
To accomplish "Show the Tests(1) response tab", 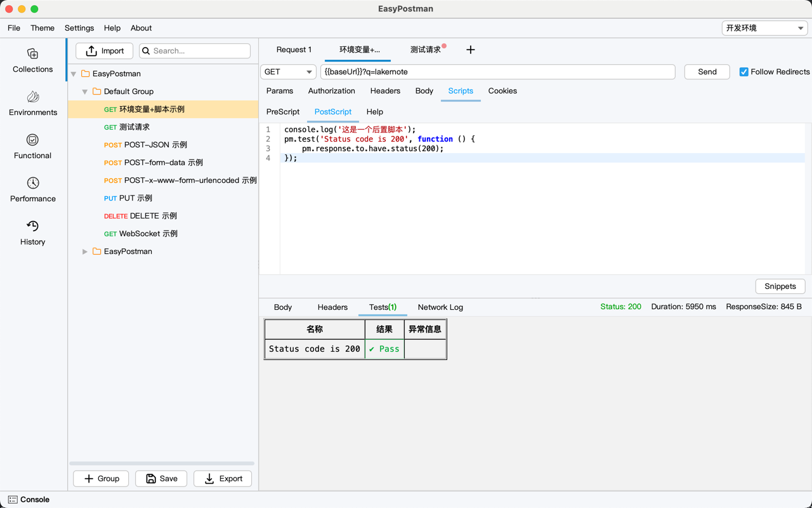I will pos(383,307).
